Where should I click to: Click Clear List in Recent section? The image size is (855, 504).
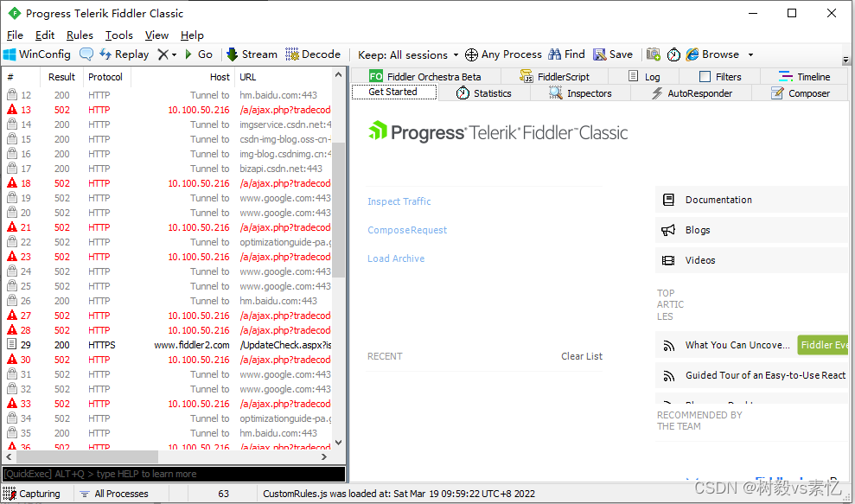pyautogui.click(x=582, y=356)
